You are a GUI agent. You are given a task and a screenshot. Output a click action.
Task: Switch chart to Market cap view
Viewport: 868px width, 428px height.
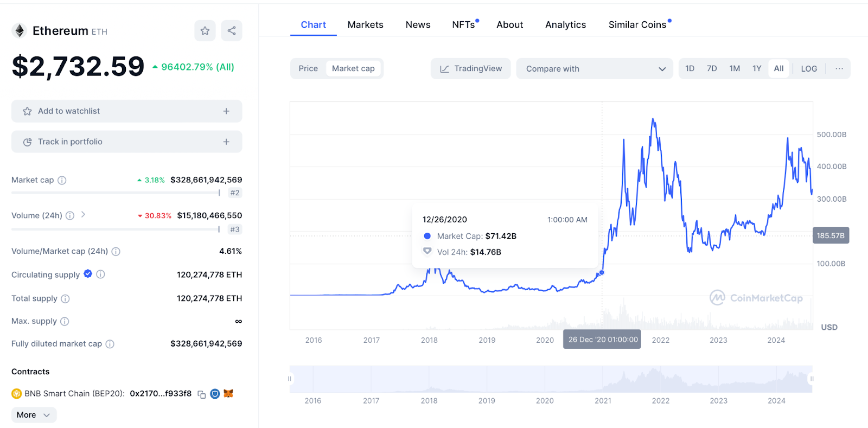pyautogui.click(x=353, y=68)
